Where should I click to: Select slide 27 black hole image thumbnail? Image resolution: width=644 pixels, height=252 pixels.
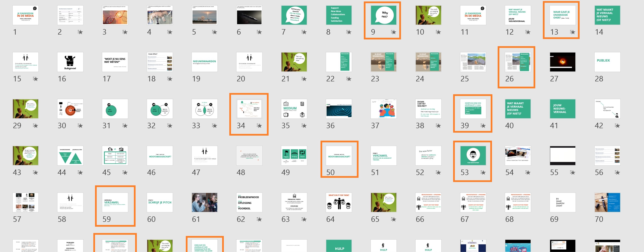point(562,62)
